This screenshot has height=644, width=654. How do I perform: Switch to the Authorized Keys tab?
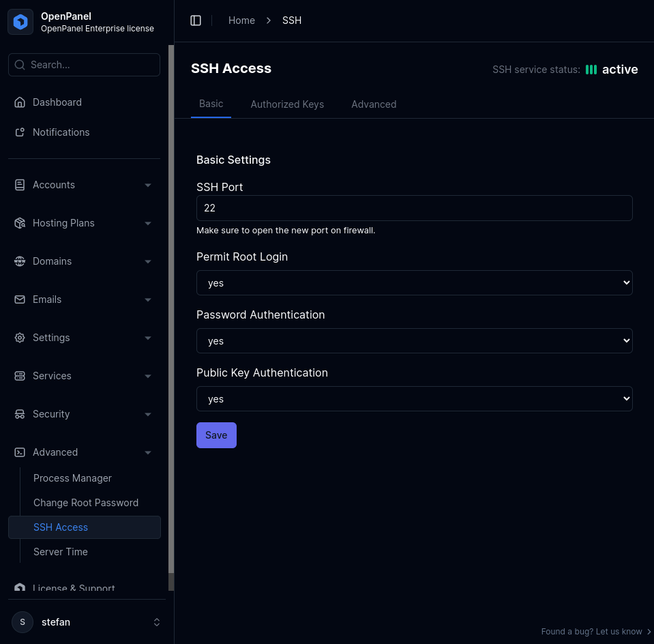coord(287,104)
